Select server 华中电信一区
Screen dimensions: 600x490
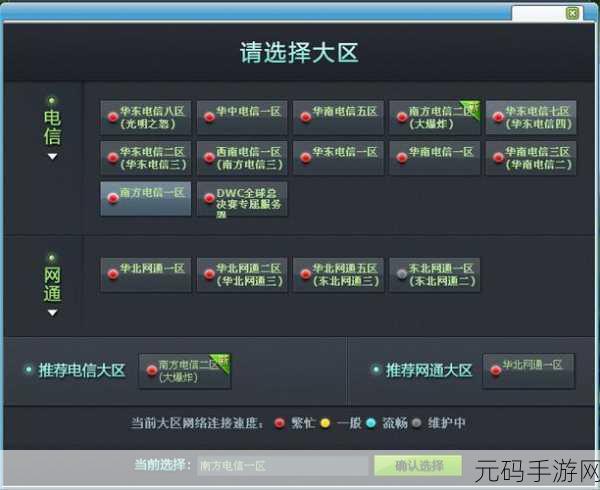pyautogui.click(x=242, y=118)
